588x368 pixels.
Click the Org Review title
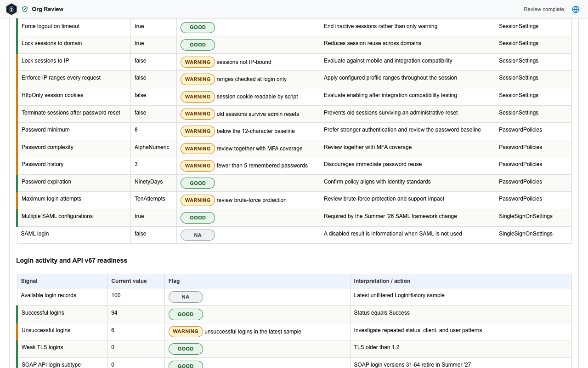[48, 9]
